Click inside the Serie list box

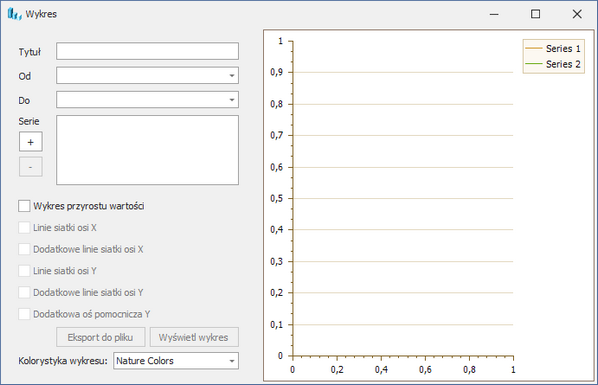[147, 150]
